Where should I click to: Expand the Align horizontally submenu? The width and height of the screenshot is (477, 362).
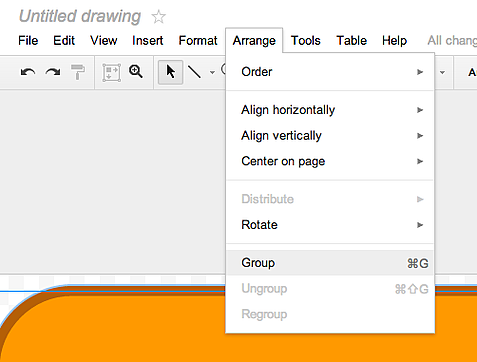(x=330, y=110)
